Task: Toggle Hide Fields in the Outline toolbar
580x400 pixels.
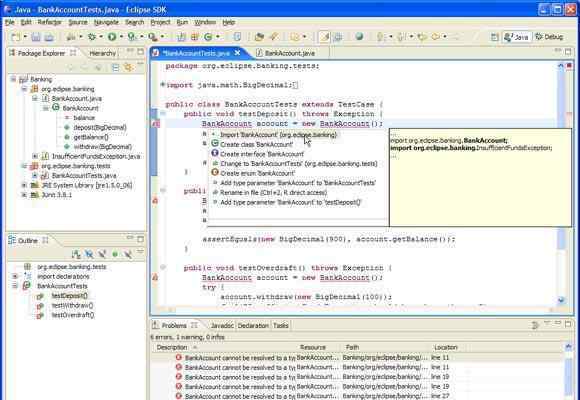Action: [89, 254]
